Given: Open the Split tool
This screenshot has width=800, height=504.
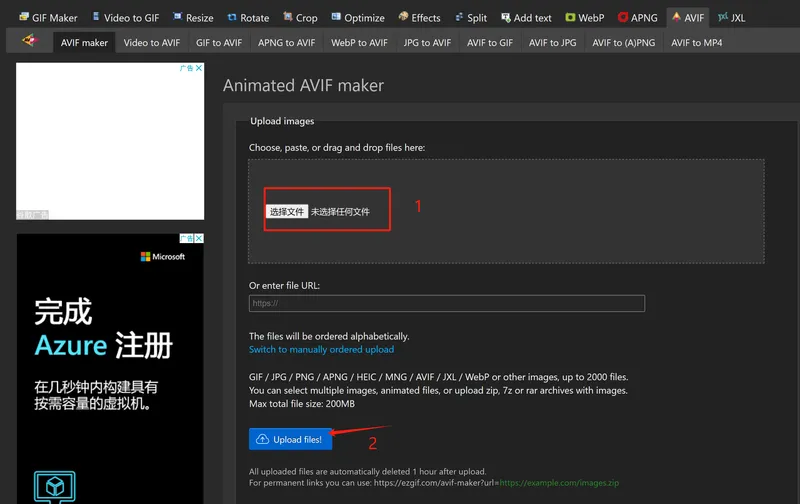Looking at the screenshot, I should click(x=471, y=18).
